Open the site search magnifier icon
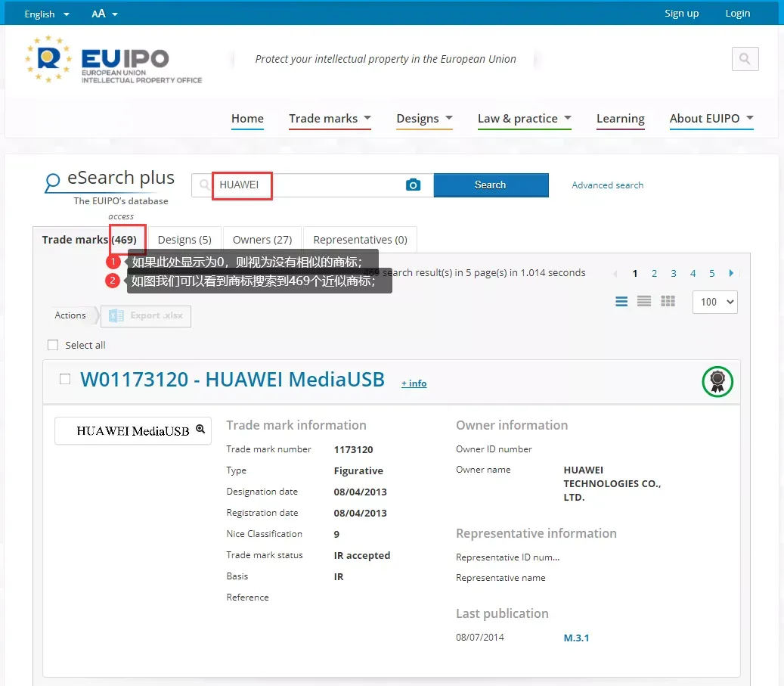 [x=745, y=58]
